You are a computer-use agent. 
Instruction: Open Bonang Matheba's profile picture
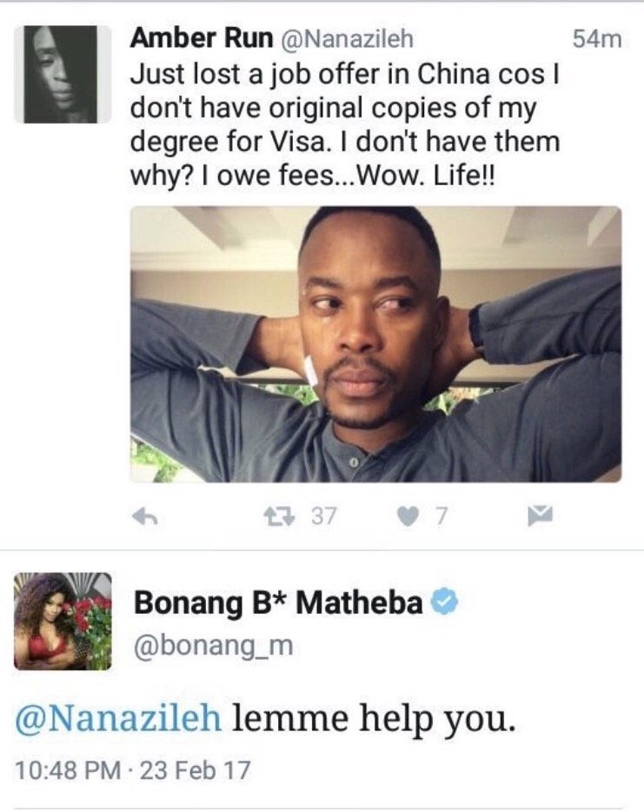[x=63, y=622]
